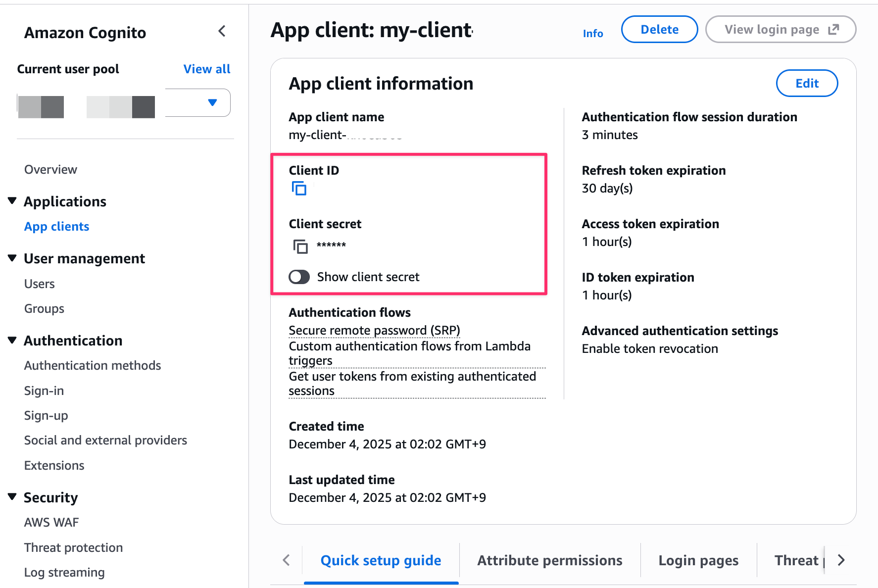Image resolution: width=878 pixels, height=588 pixels.
Task: Copy the client secret
Action: tap(300, 246)
